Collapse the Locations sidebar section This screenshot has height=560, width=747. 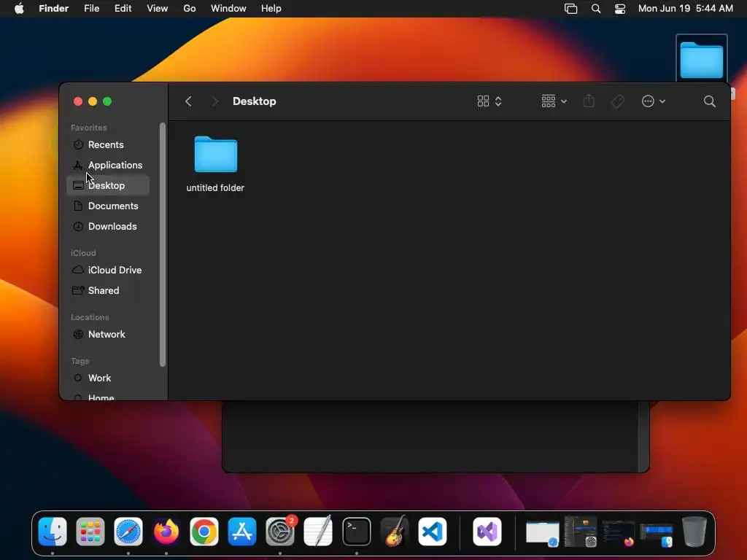click(x=90, y=317)
